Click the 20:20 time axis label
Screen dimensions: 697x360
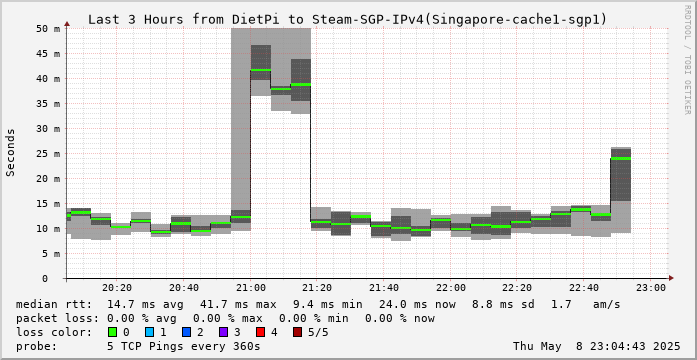pyautogui.click(x=117, y=288)
